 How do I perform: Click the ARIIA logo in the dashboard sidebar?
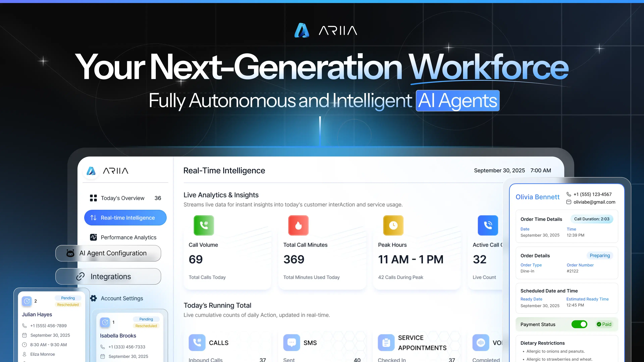coord(107,171)
